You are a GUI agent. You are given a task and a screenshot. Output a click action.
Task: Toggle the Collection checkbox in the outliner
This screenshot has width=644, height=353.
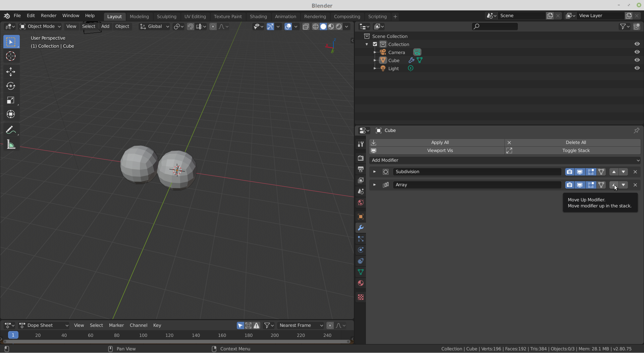pyautogui.click(x=375, y=44)
